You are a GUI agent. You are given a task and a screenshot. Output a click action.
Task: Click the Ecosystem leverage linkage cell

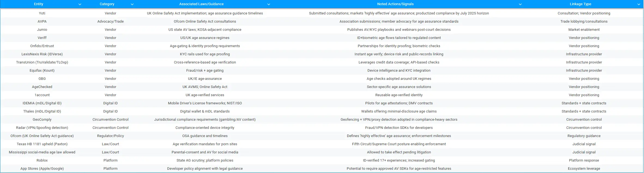(x=584, y=169)
